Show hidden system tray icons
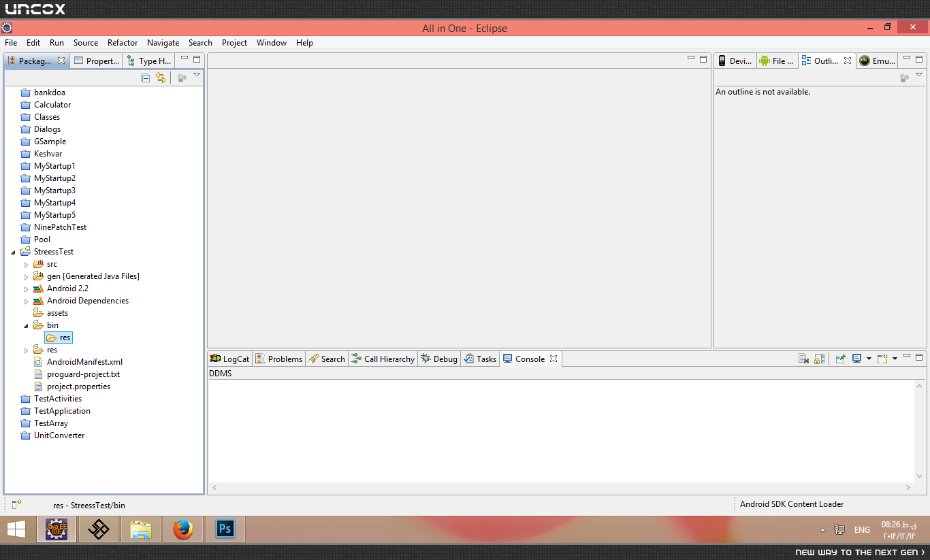The height and width of the screenshot is (560, 930). click(x=822, y=530)
